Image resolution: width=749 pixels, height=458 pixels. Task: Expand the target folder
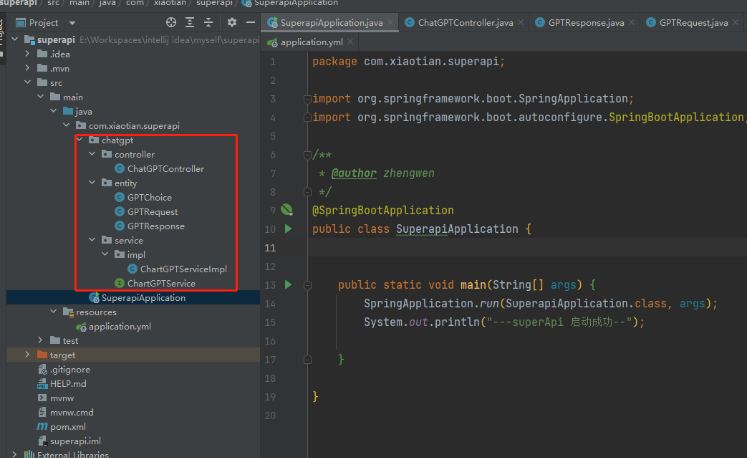(x=27, y=355)
